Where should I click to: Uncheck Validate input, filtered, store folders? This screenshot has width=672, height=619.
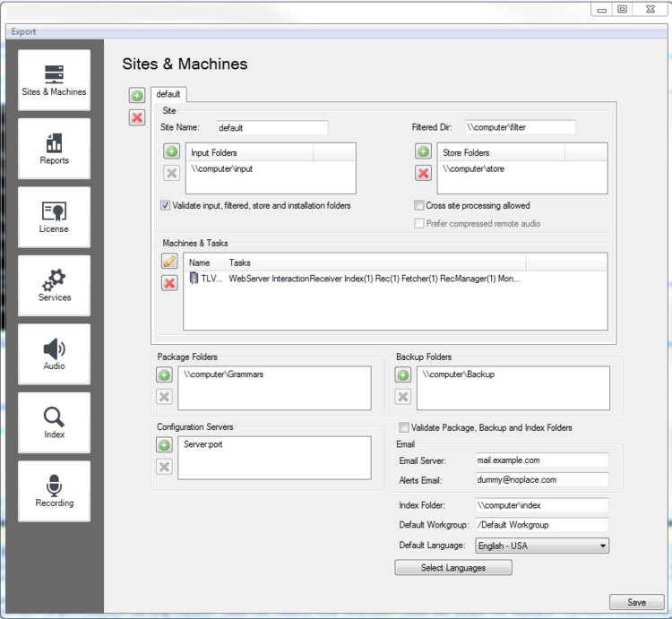pos(166,205)
